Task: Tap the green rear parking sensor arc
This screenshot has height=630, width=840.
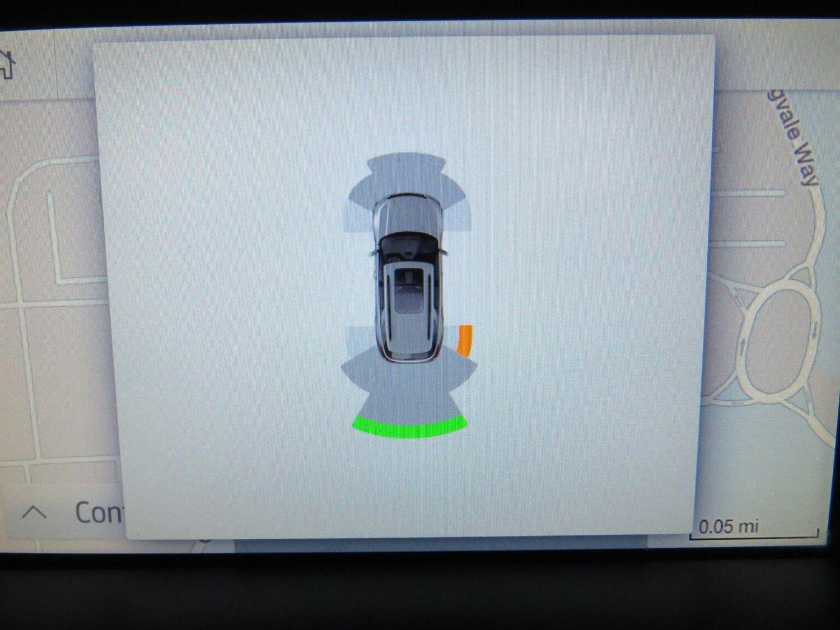Action: click(410, 429)
